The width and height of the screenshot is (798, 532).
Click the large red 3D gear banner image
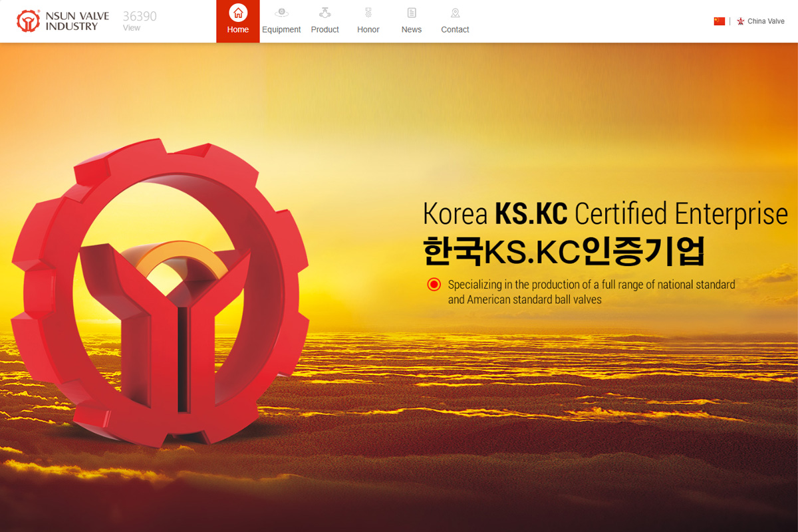point(160,293)
